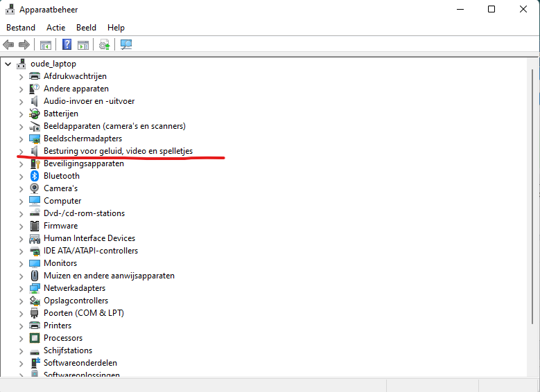The image size is (540, 392).
Task: Click the Batterijen battery icon
Action: [35, 114]
